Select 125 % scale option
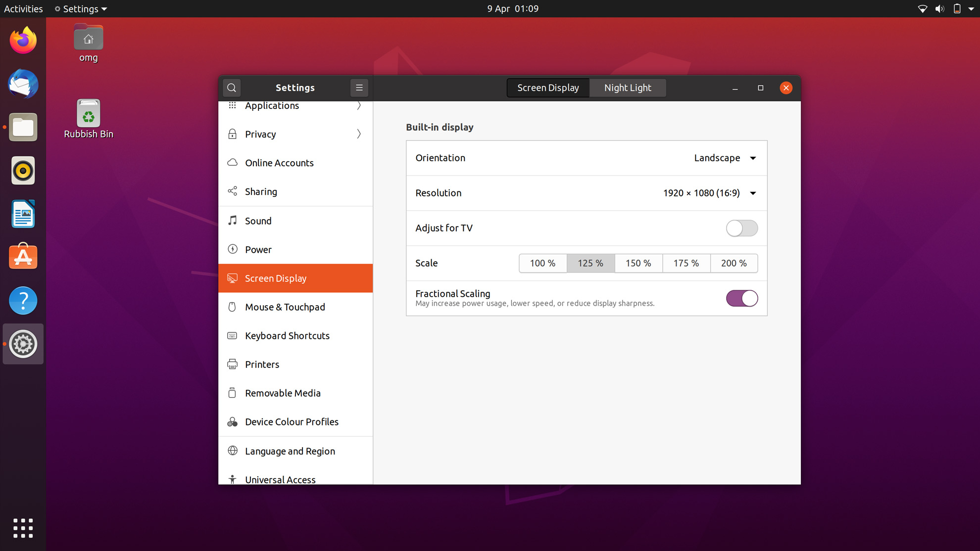This screenshot has height=551, width=980. (590, 263)
